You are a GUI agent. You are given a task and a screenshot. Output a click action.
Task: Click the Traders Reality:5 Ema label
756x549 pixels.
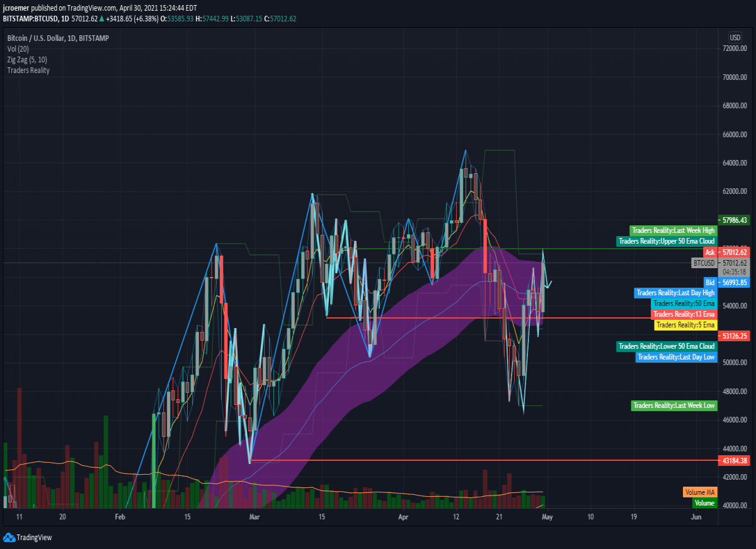[x=685, y=325]
